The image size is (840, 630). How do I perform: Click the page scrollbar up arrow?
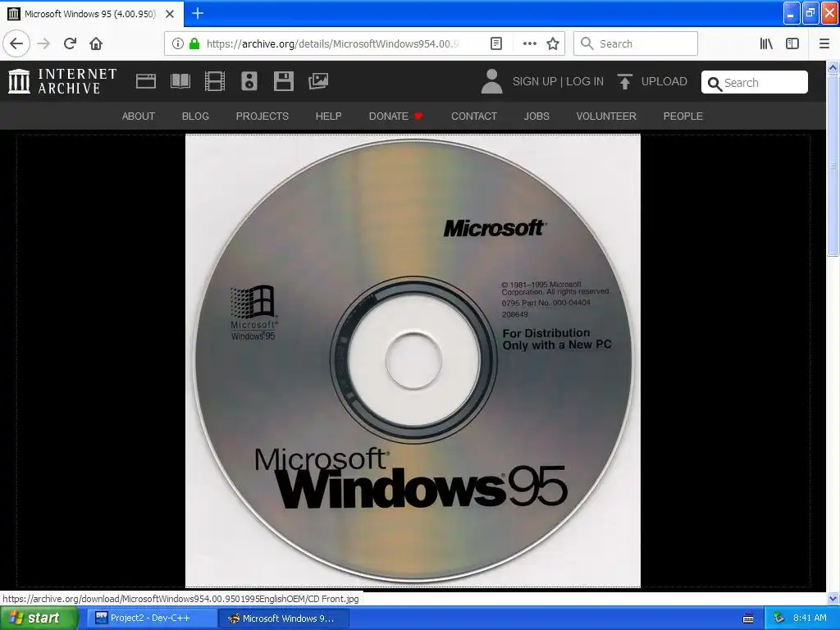pos(833,68)
